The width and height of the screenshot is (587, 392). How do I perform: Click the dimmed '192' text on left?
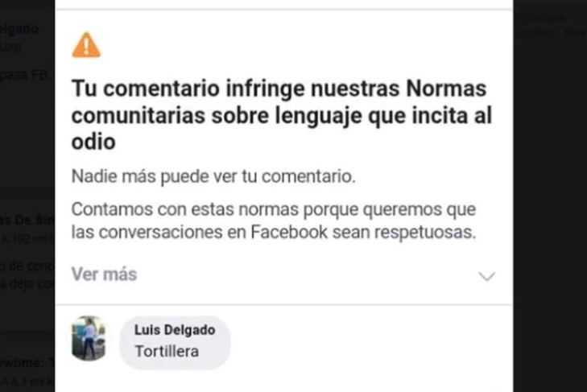(x=32, y=237)
